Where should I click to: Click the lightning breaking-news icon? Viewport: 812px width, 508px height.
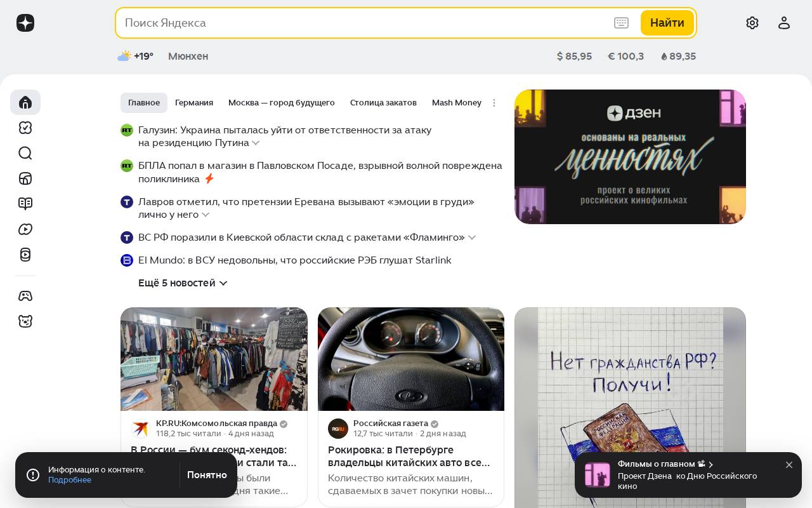coord(209,179)
